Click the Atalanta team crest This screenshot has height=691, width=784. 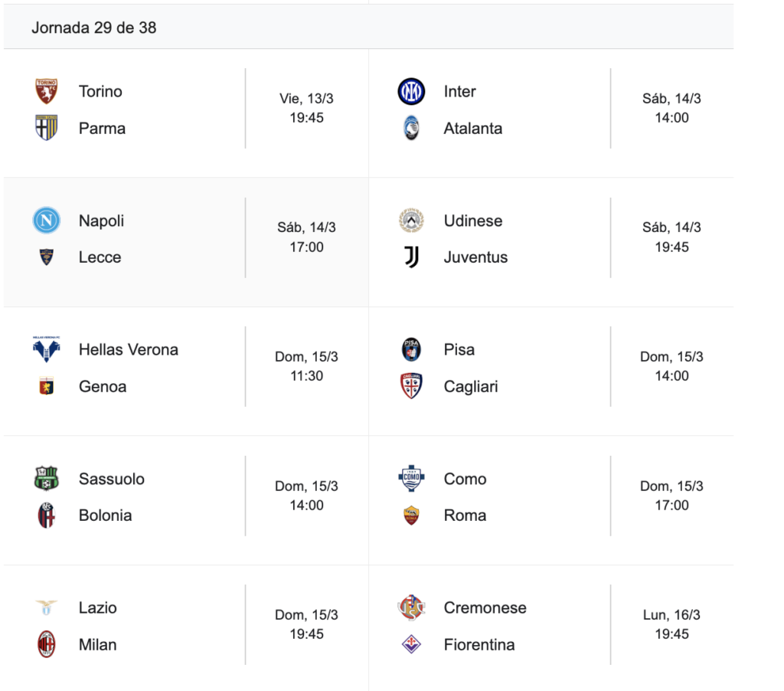pos(411,128)
